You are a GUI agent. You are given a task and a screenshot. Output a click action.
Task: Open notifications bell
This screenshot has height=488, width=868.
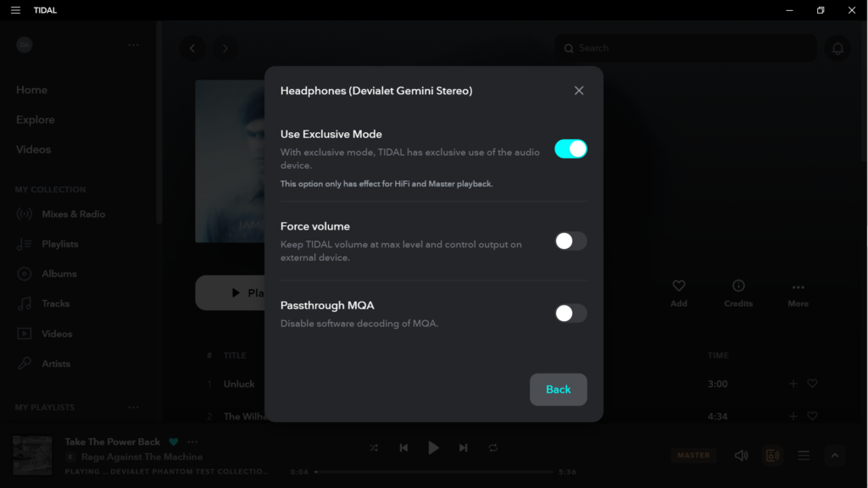(837, 48)
